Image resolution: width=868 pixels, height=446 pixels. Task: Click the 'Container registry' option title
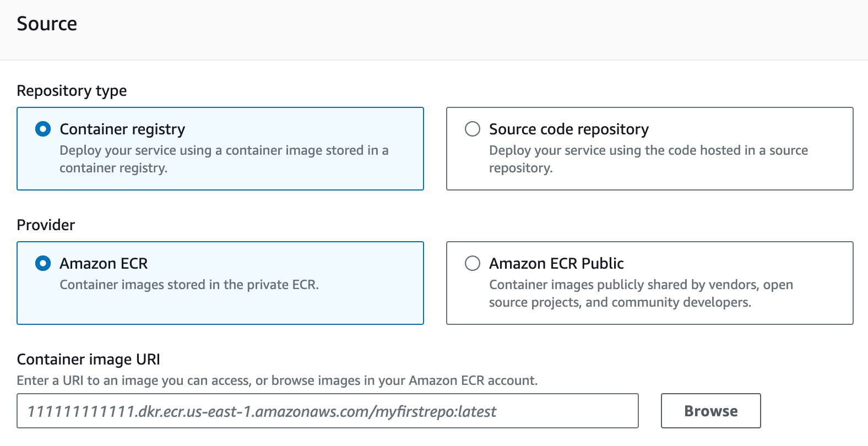point(122,129)
